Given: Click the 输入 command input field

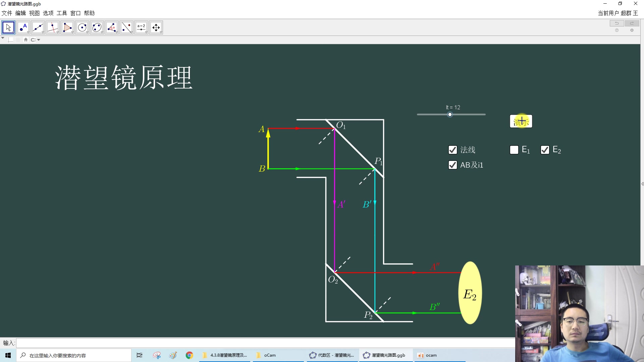Looking at the screenshot, I should (x=266, y=343).
